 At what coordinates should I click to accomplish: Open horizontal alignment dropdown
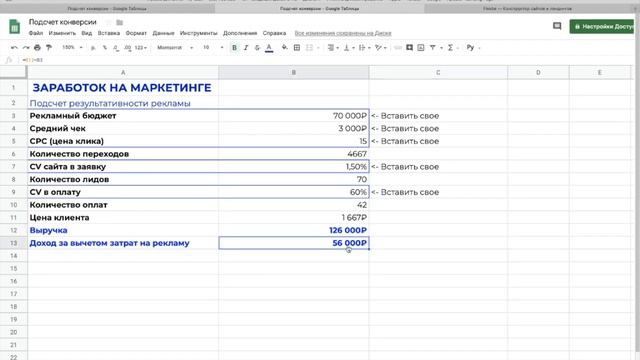(x=333, y=48)
